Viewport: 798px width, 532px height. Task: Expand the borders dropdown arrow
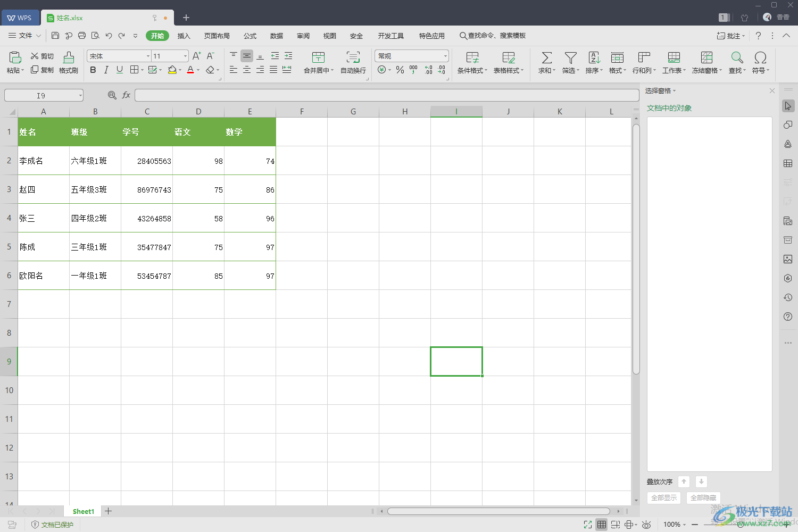pyautogui.click(x=143, y=70)
